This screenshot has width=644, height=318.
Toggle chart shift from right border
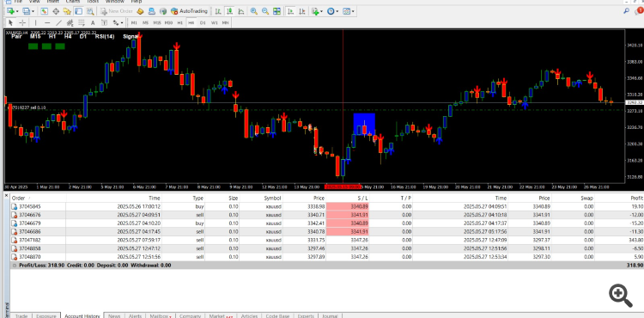tap(302, 11)
